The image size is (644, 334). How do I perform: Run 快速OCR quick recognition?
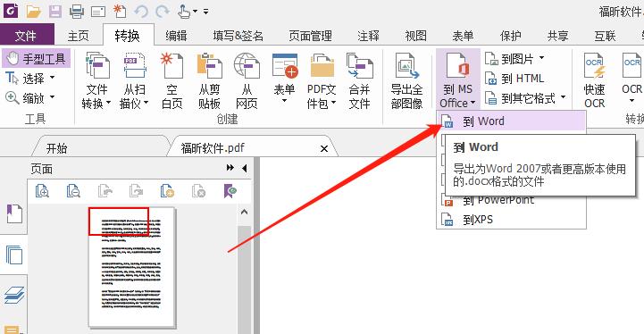pos(595,80)
